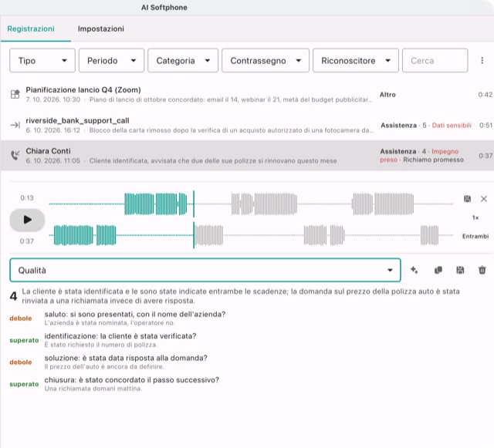Switch to the Impostazioni tab
This screenshot has width=494, height=448.
pos(101,29)
